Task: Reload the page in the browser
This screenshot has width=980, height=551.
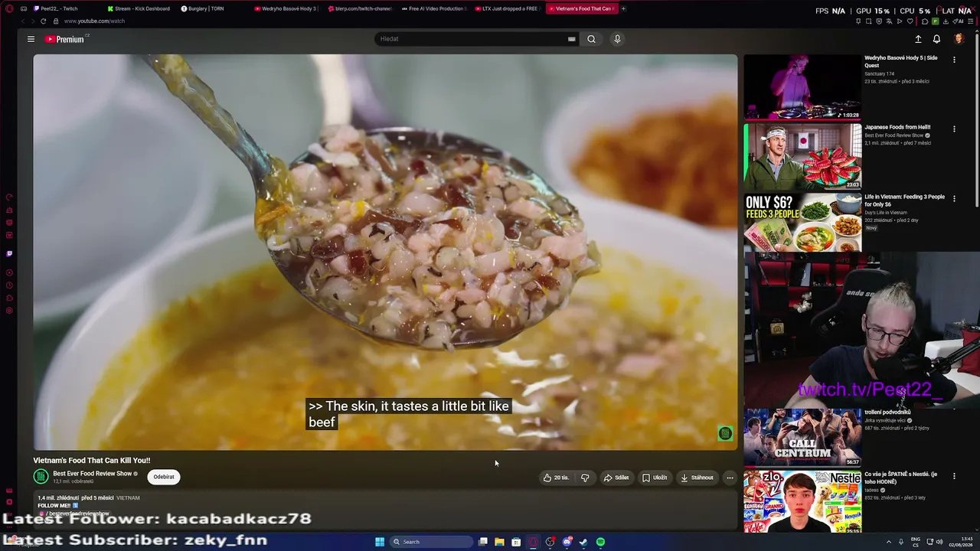Action: pos(43,21)
